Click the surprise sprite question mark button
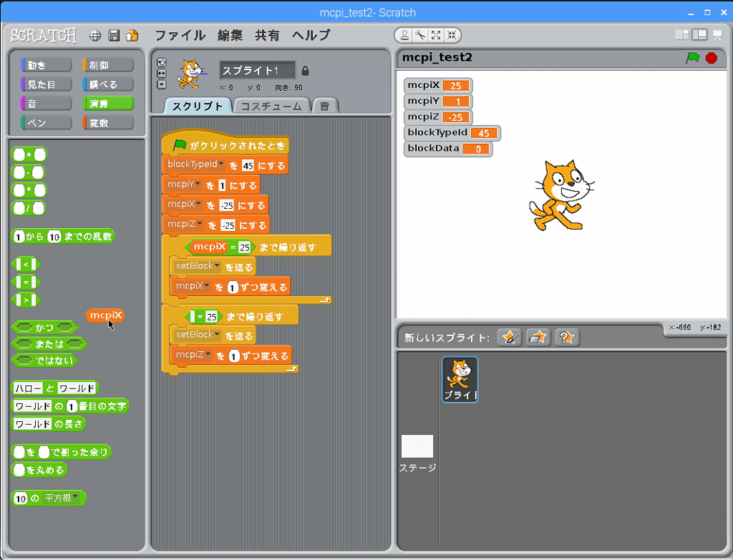This screenshot has height=560, width=733. 565,338
